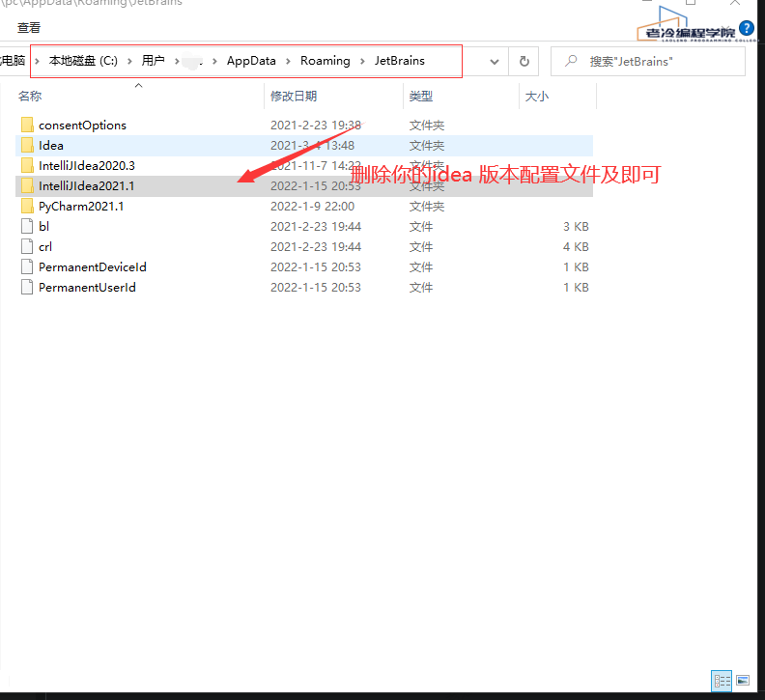Click the file icon of PermanentDeviceId

[27, 266]
